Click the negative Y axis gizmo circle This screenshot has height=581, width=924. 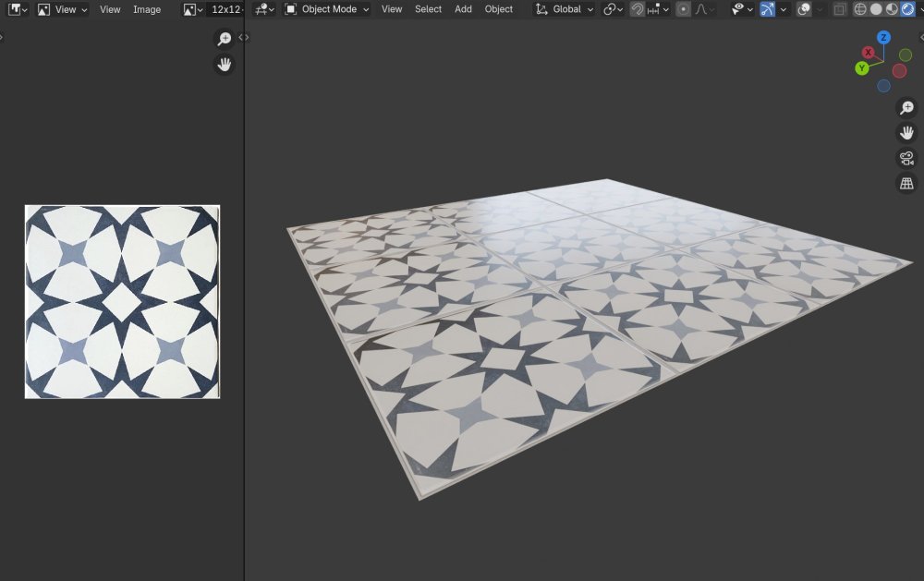[x=906, y=55]
